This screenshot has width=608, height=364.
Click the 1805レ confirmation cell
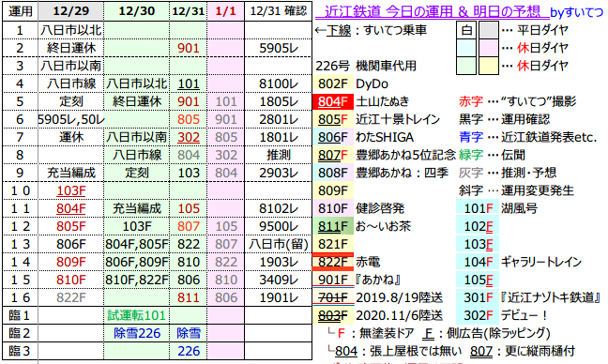pyautogui.click(x=279, y=101)
